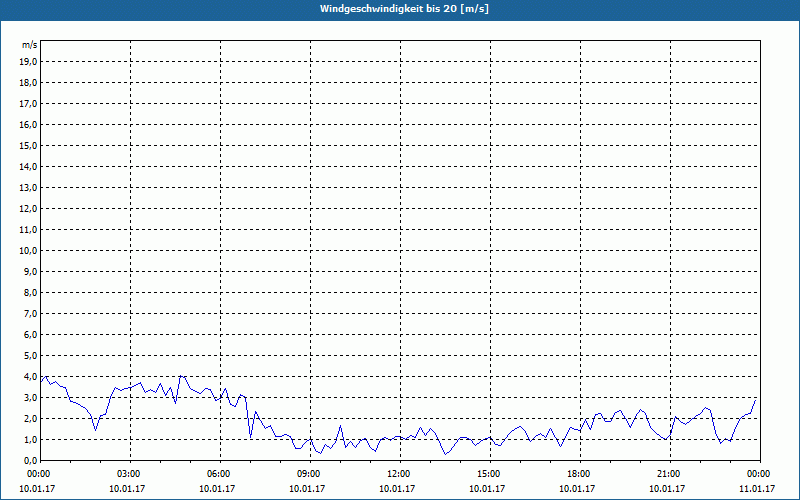Select the 21:00 time axis label
The image size is (800, 500).
(668, 474)
